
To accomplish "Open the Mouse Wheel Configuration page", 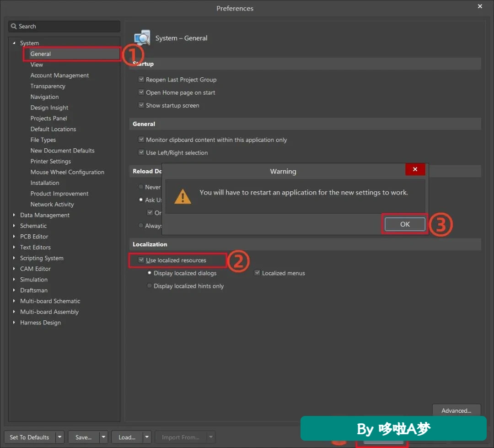I will click(x=67, y=172).
